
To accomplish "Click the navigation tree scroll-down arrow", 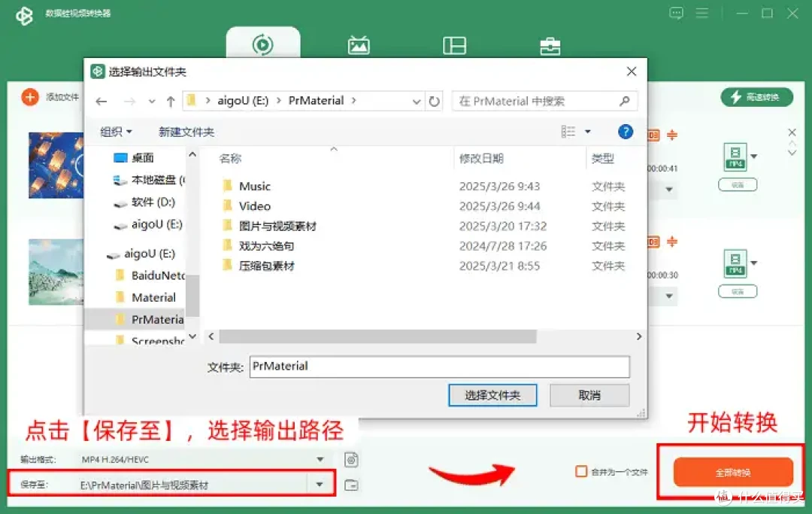I will click(192, 336).
